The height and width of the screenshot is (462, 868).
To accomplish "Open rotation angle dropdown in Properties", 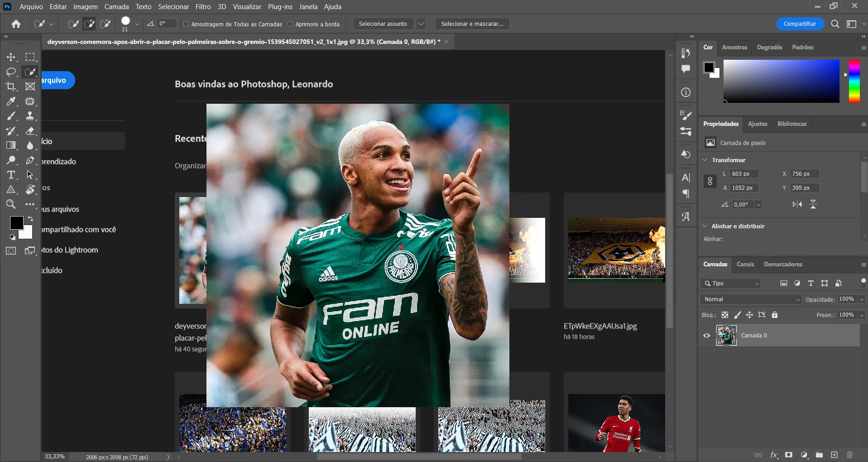I will click(x=758, y=205).
